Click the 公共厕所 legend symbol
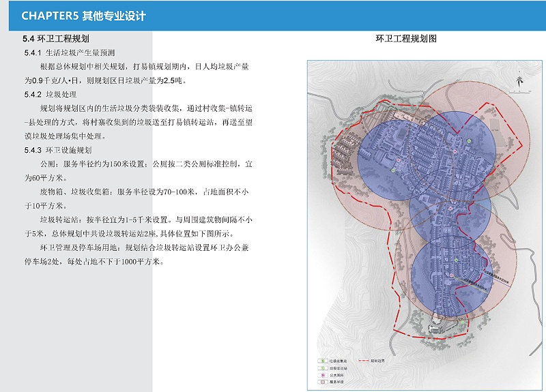Screen dimensions: 546x392 point(321,375)
